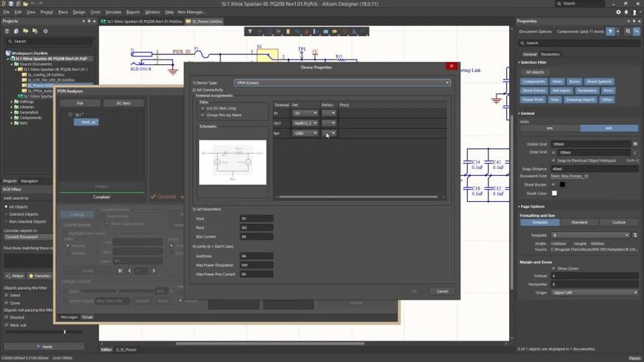
Task: Open the Origin dropdown Upper Left
Action: pos(594,293)
